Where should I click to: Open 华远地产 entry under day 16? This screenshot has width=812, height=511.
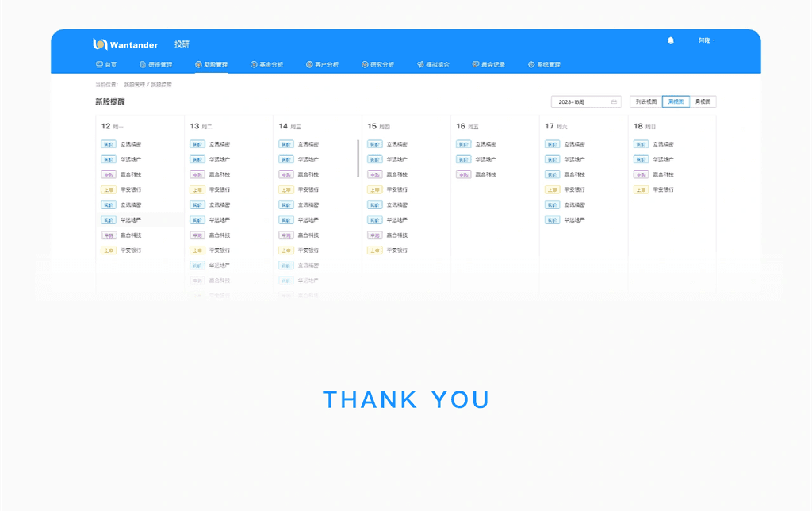pyautogui.click(x=486, y=159)
